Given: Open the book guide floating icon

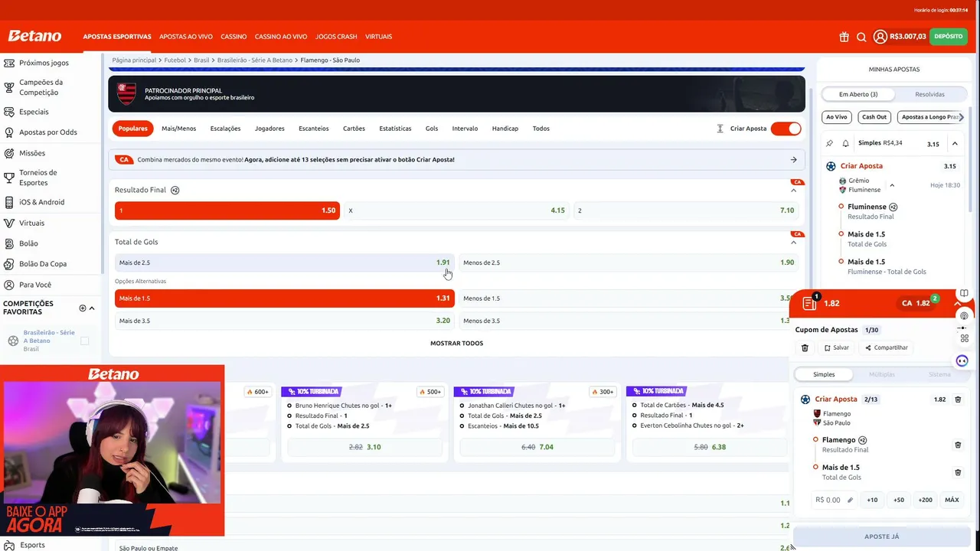Looking at the screenshot, I should 964,293.
